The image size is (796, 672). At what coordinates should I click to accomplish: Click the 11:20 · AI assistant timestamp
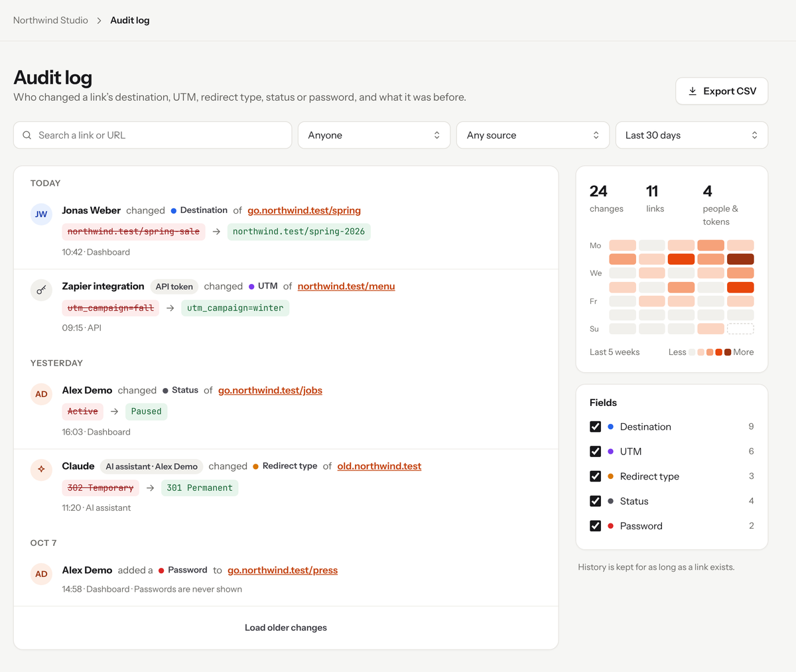(x=96, y=507)
